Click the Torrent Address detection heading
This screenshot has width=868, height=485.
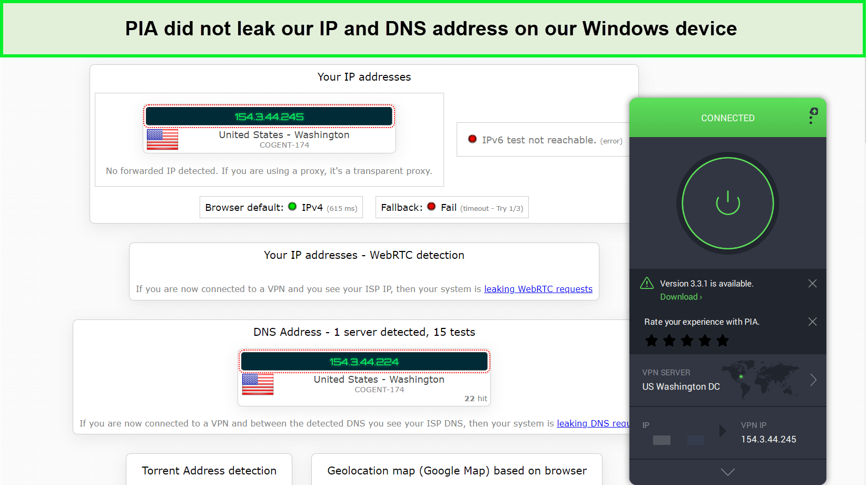click(209, 471)
